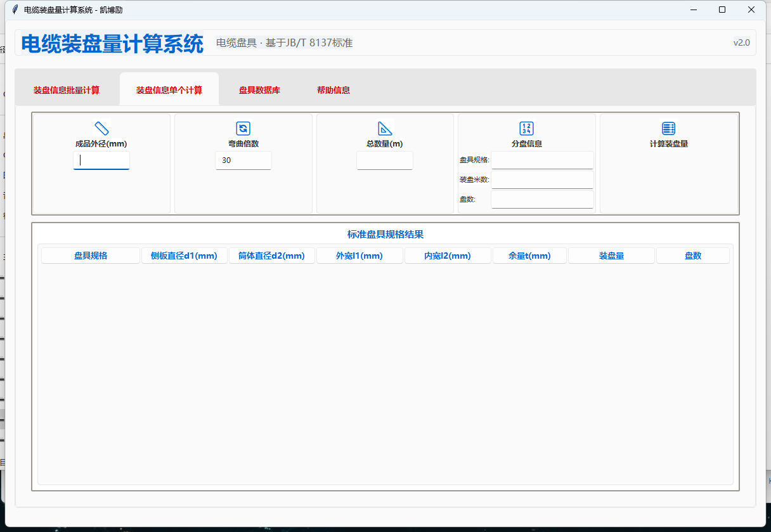The width and height of the screenshot is (771, 532).
Task: Click the 装盘量 column header
Action: pos(611,256)
